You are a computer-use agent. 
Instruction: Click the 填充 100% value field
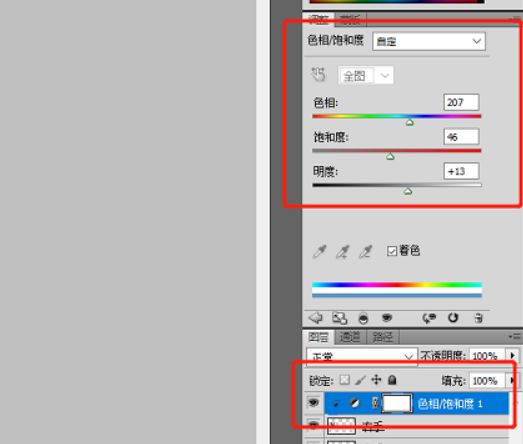click(487, 380)
